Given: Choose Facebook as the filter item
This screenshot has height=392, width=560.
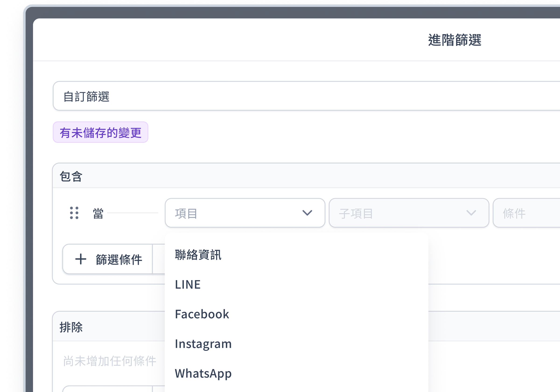Looking at the screenshot, I should tap(202, 314).
